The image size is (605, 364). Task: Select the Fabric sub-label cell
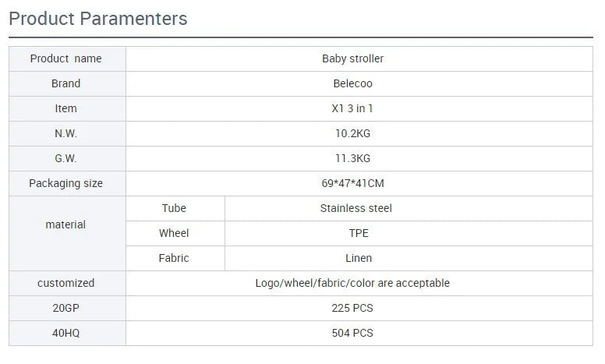(175, 258)
